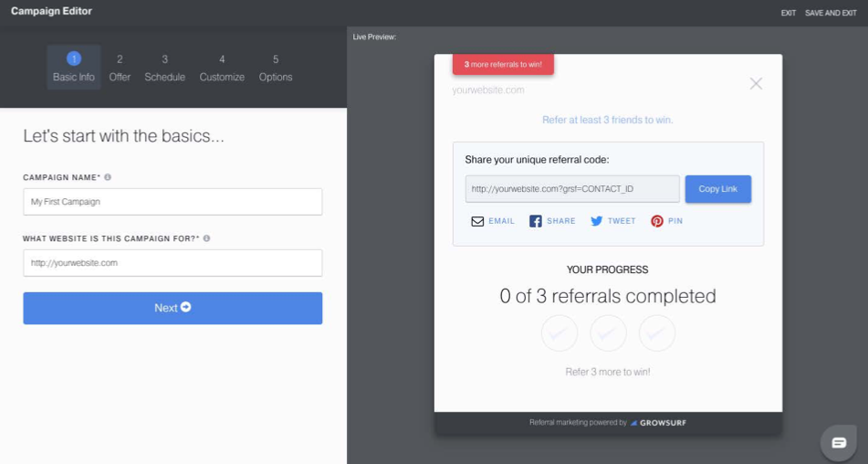This screenshot has height=464, width=868.
Task: Go to step 2 Offer tab
Action: point(120,67)
